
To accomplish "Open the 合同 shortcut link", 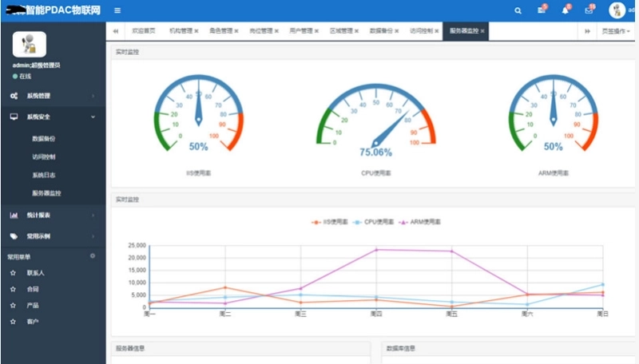I will pyautogui.click(x=33, y=289).
